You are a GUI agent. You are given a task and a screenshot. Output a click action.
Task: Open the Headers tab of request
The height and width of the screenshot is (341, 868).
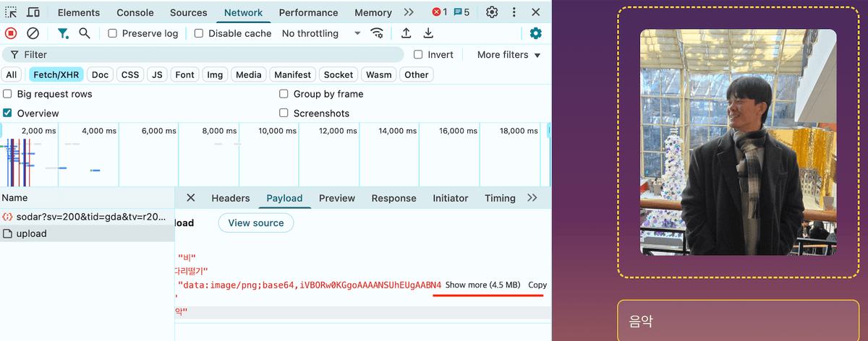[x=230, y=198]
